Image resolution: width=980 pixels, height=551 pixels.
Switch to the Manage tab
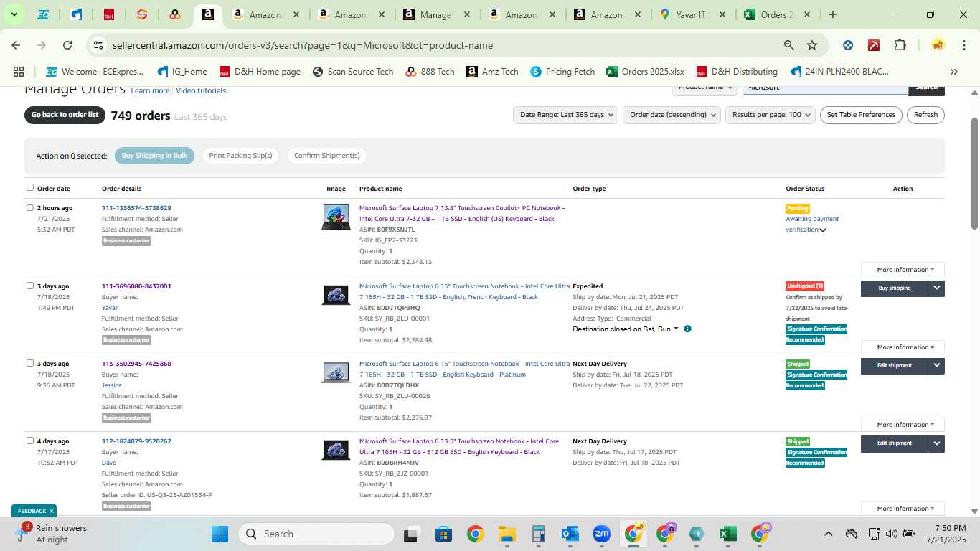click(x=435, y=14)
